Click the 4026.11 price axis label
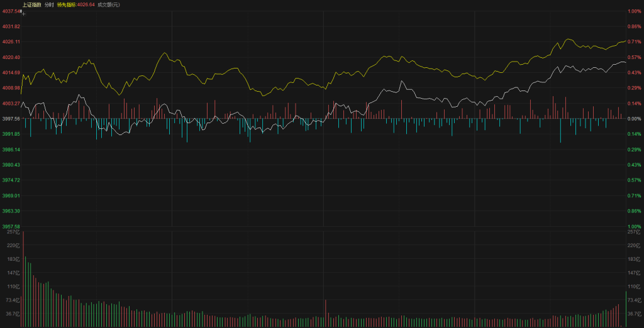The height and width of the screenshot is (328, 644). click(x=11, y=41)
